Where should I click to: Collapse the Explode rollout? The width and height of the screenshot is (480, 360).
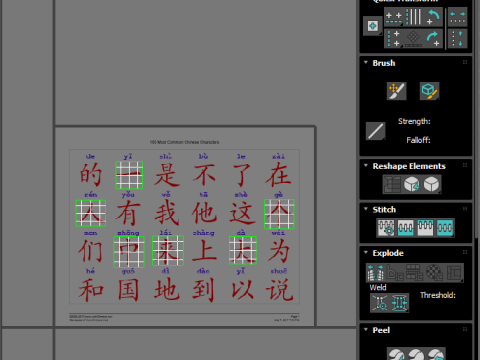[x=366, y=252]
